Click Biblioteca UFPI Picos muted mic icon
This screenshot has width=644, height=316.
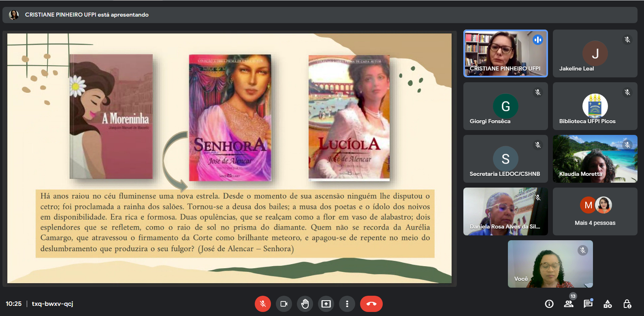[627, 92]
